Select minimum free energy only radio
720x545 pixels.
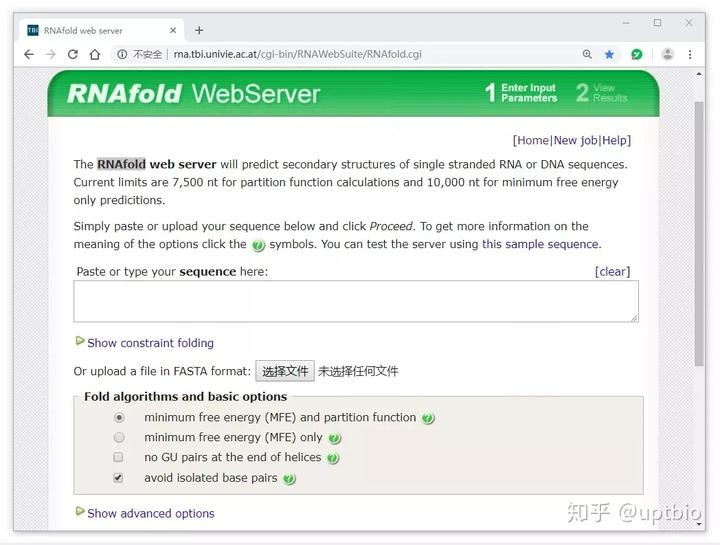pyautogui.click(x=119, y=438)
